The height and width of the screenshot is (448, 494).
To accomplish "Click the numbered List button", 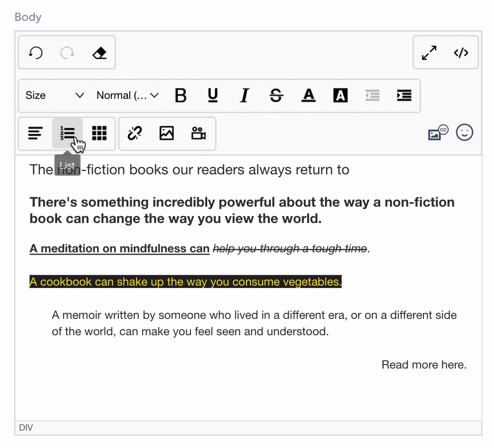I will (68, 133).
